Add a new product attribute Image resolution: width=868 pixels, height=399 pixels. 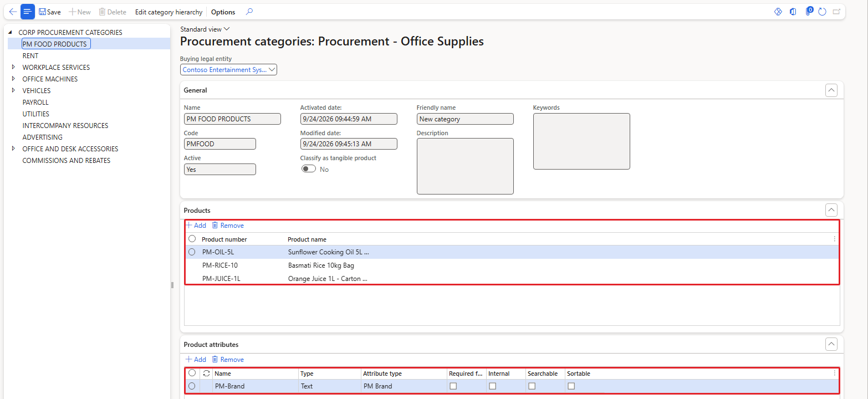pos(196,360)
